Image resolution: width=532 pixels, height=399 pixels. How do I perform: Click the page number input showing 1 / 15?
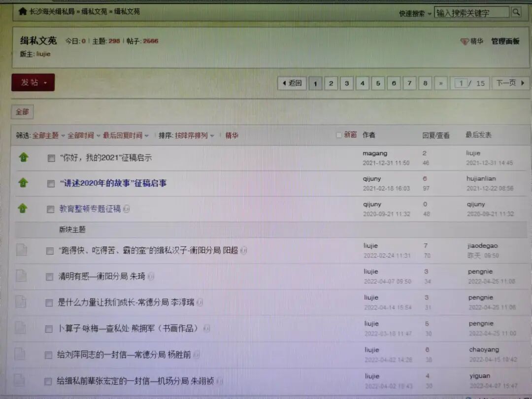tap(461, 83)
